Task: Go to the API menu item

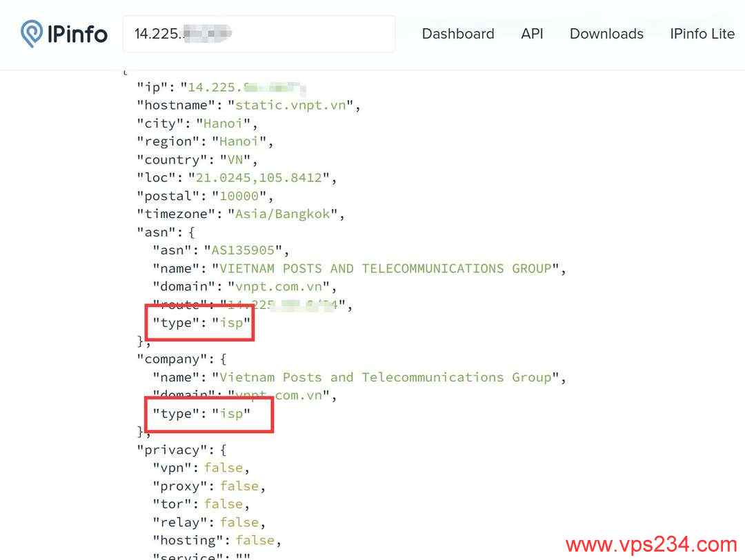Action: (532, 34)
